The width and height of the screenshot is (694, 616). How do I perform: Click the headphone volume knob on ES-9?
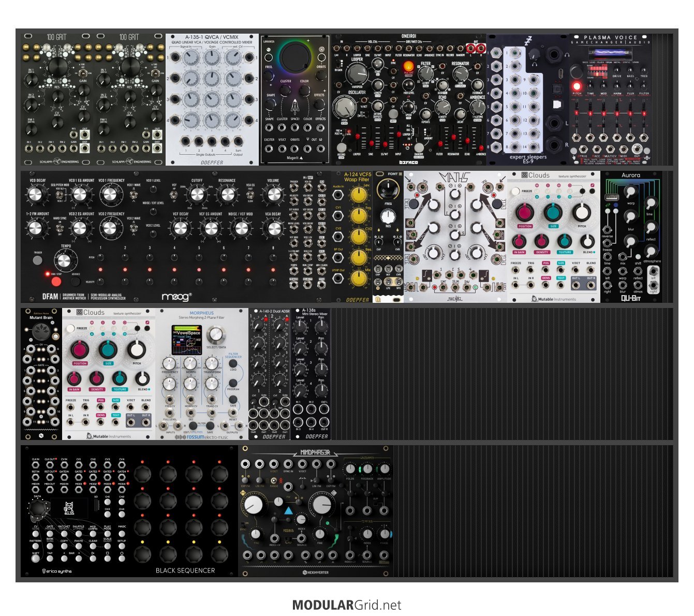(x=534, y=55)
